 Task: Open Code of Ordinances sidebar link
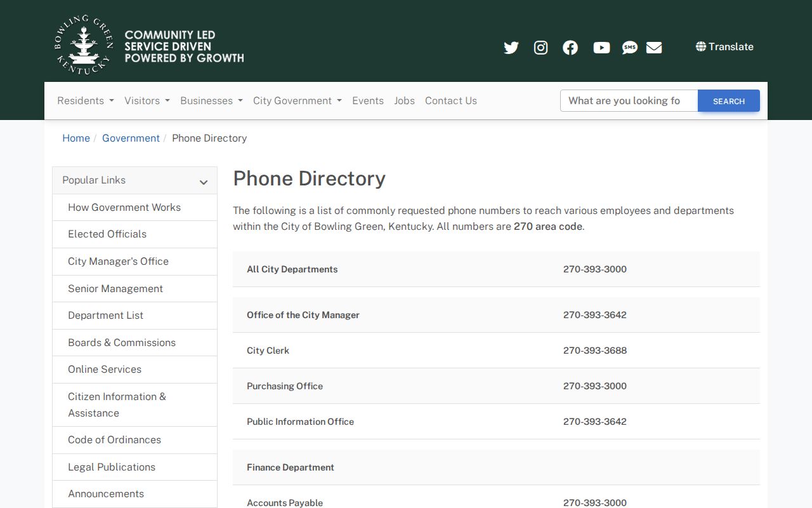click(134, 440)
